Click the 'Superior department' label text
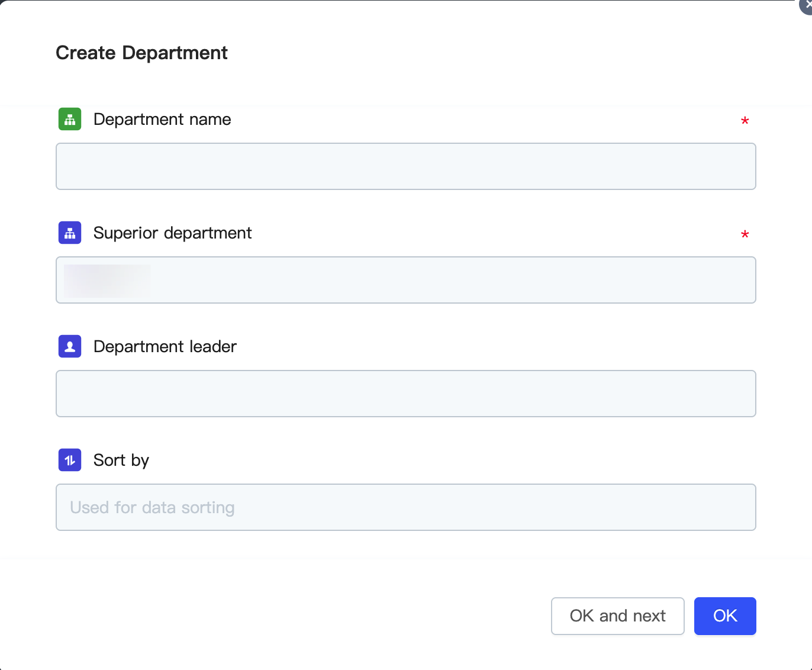Viewport: 812px width, 670px height. click(172, 233)
